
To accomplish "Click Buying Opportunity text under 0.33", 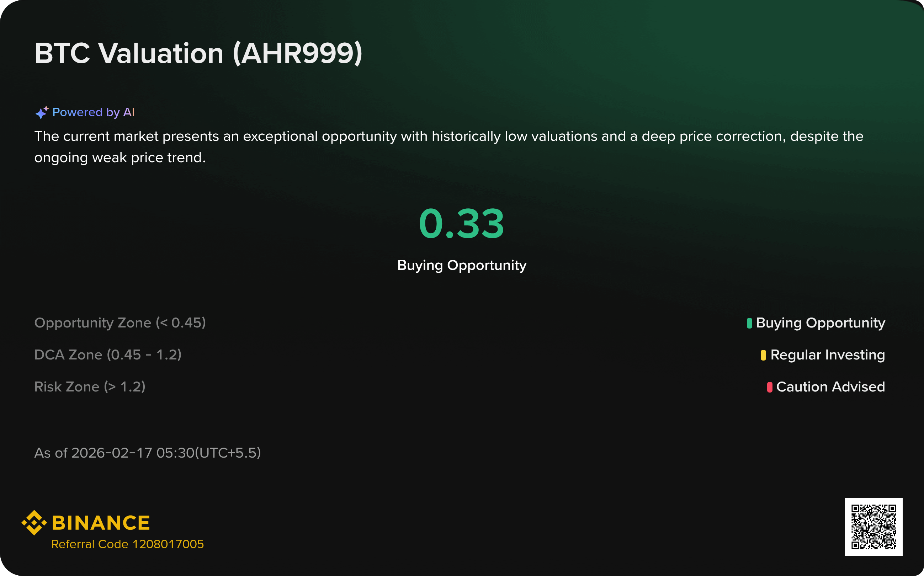I will pos(461,265).
